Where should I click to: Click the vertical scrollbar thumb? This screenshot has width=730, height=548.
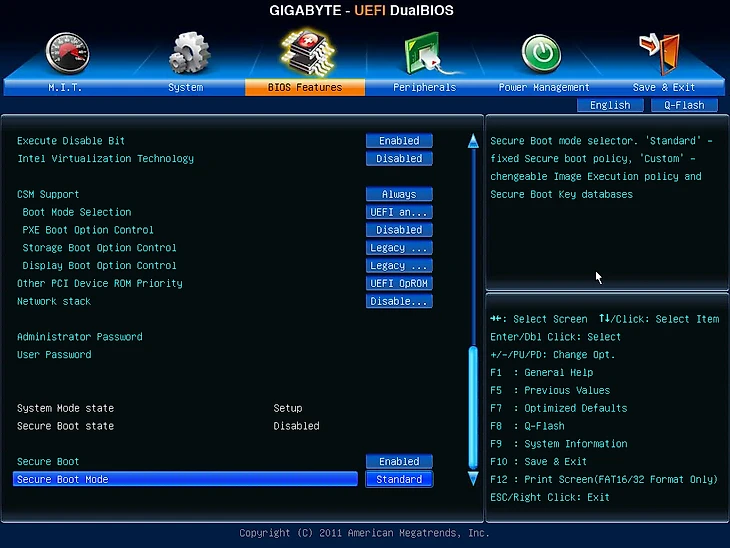point(473,407)
